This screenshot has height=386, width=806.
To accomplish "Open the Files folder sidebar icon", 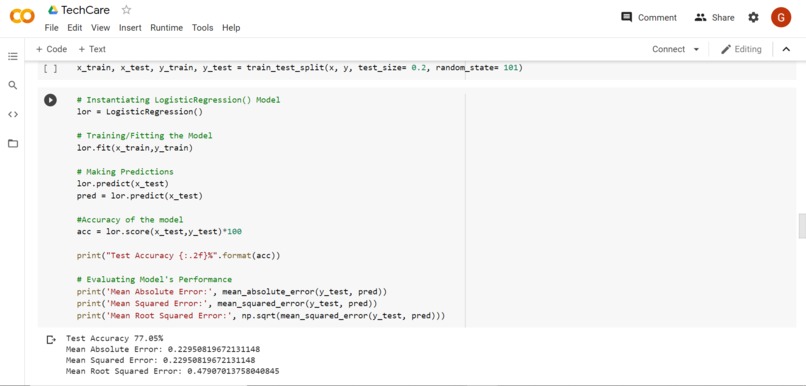I will click(x=13, y=143).
